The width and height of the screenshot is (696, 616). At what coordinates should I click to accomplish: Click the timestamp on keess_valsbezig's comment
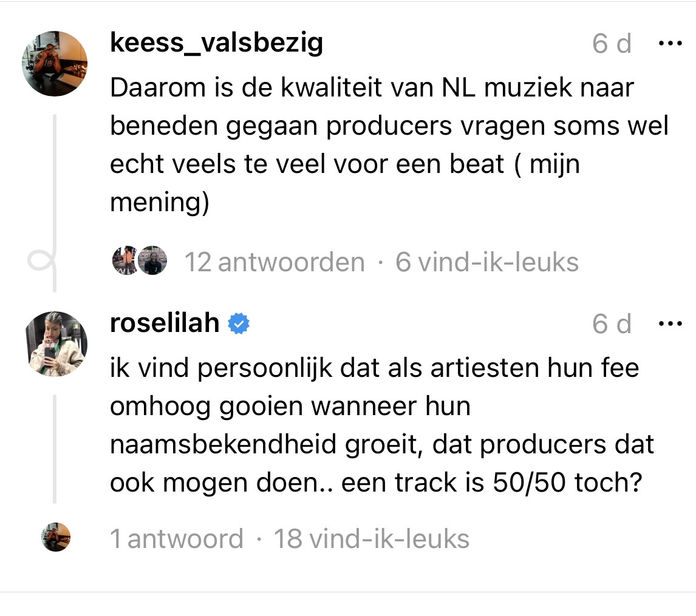(612, 44)
